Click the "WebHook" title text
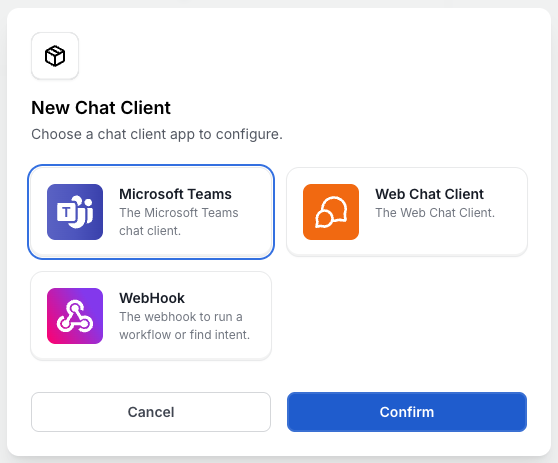 point(152,298)
